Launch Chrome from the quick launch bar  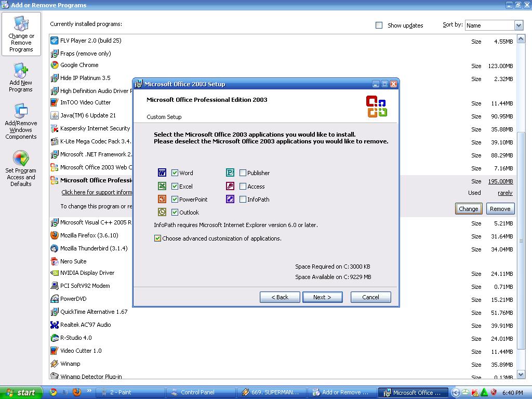click(53, 392)
